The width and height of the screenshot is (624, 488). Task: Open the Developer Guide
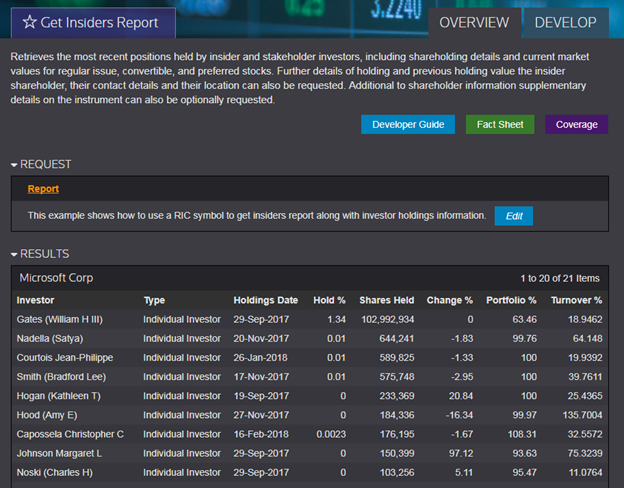pyautogui.click(x=408, y=125)
